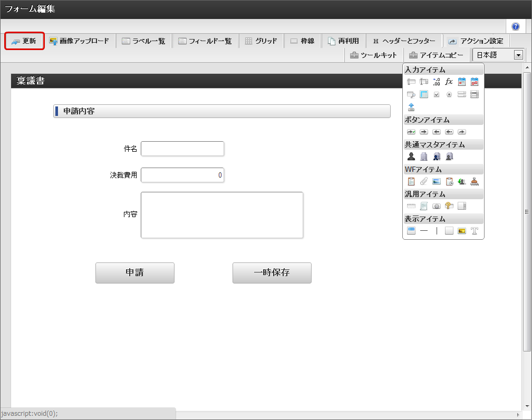
Task: Choose the file upload item icon
Action: tap(411, 107)
